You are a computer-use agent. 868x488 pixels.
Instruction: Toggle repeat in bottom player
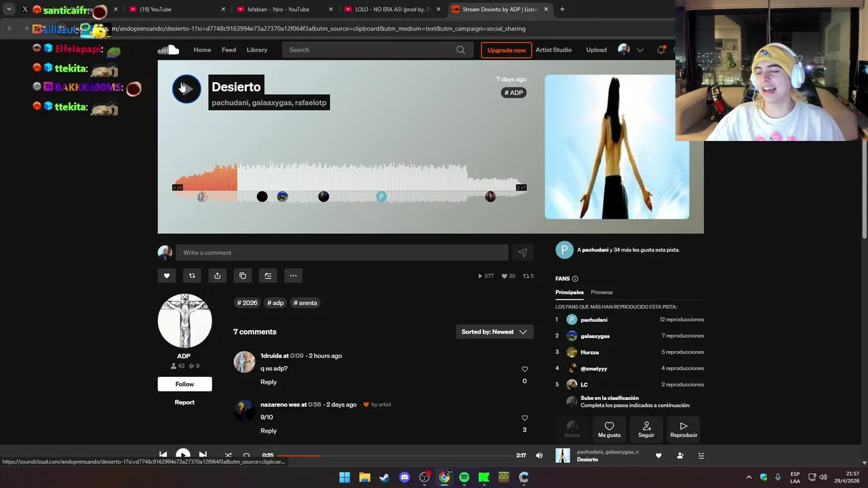coord(247,455)
